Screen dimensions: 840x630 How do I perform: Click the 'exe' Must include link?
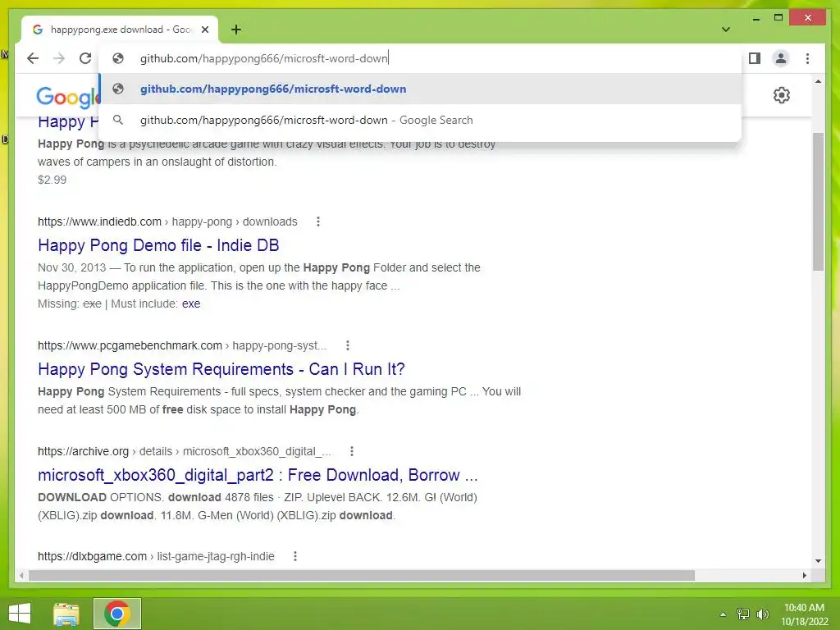click(x=190, y=304)
